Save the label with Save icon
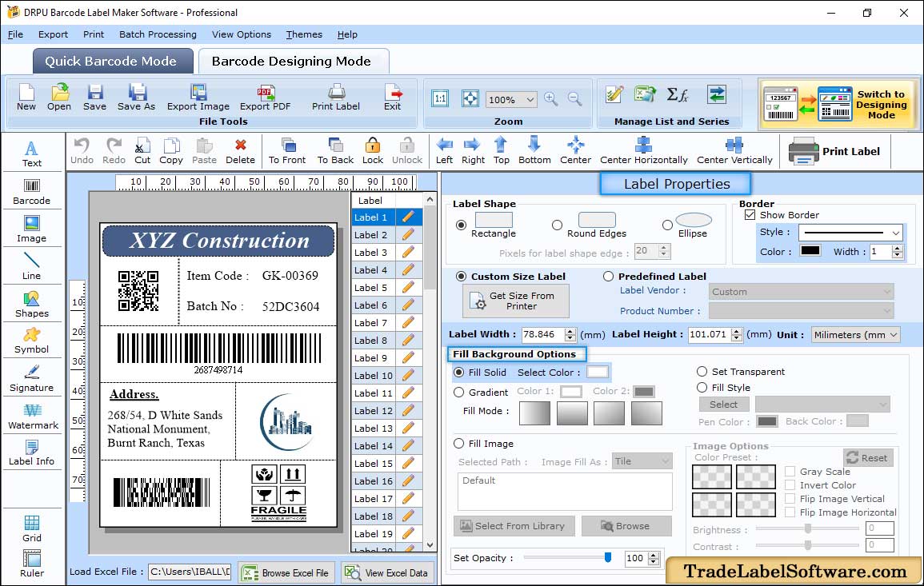The height and width of the screenshot is (586, 924). pyautogui.click(x=95, y=98)
